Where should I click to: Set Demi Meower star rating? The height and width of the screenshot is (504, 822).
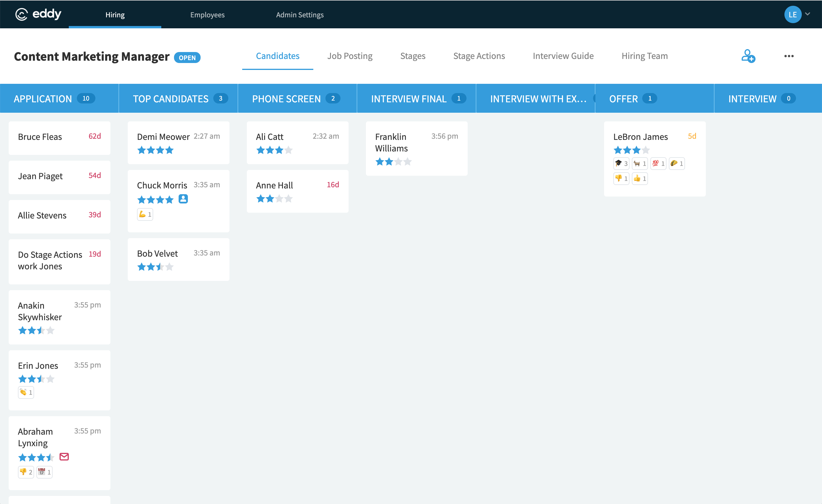(155, 150)
